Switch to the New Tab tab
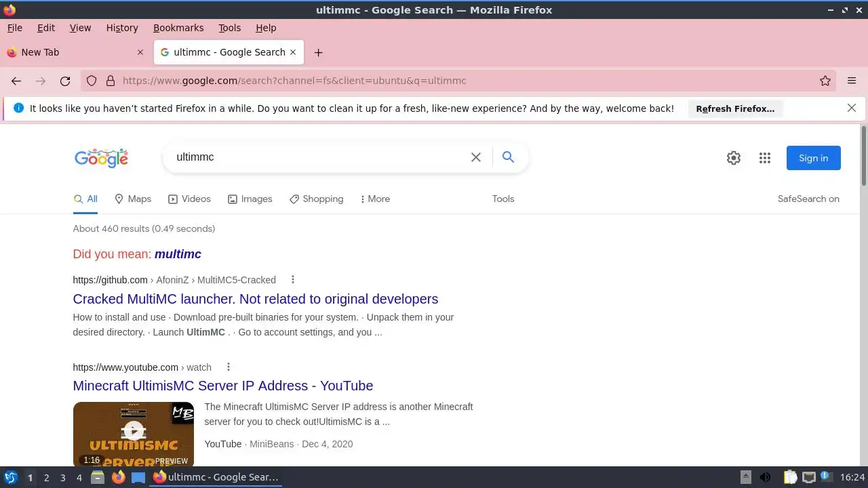868x488 pixels. [75, 52]
